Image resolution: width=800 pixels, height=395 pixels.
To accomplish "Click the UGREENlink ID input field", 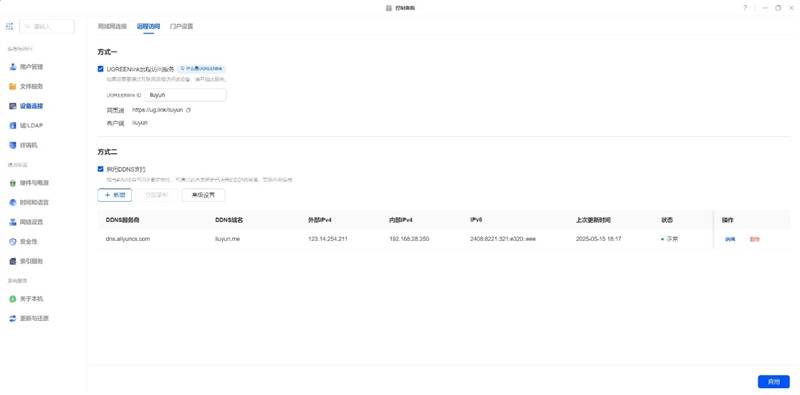I will coord(186,95).
